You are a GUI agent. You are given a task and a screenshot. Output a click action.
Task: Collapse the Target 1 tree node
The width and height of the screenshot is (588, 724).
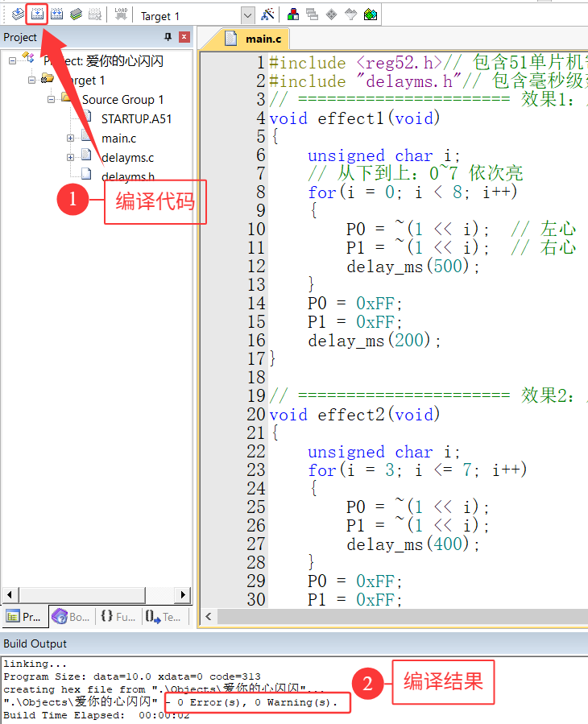coord(32,80)
